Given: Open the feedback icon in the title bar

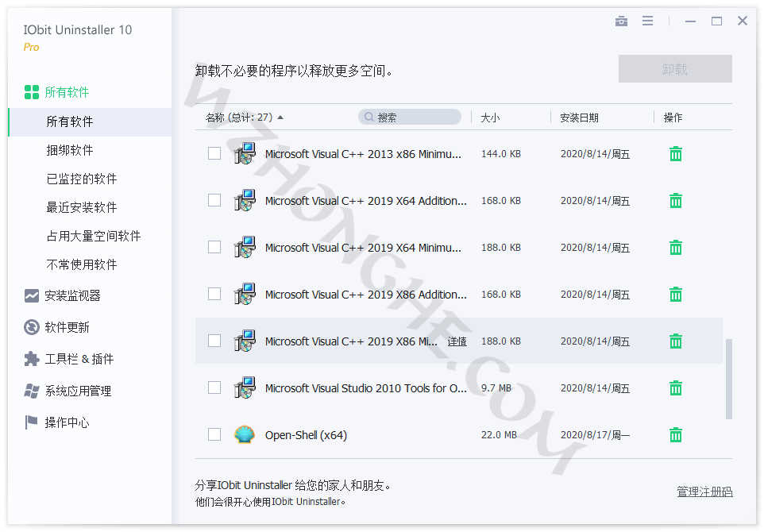Looking at the screenshot, I should click(x=622, y=21).
